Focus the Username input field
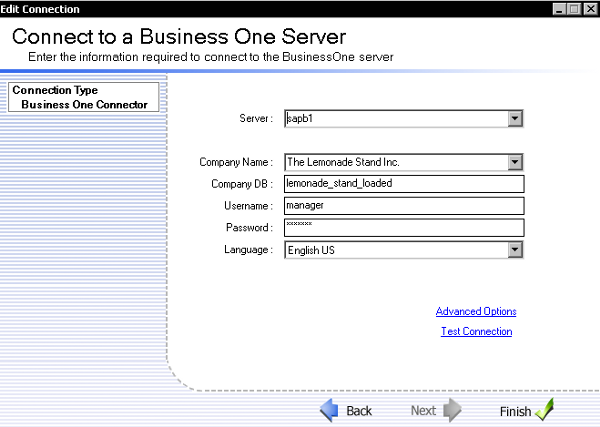600x427 pixels. click(x=404, y=206)
